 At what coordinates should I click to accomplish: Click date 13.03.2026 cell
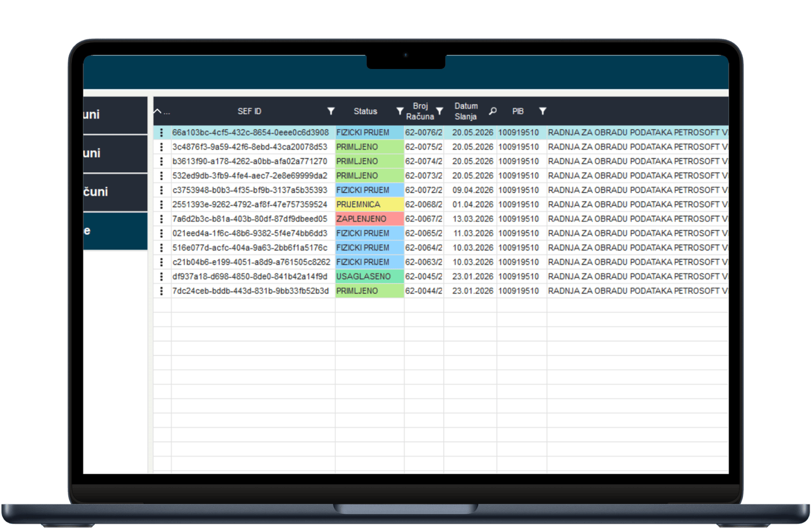point(470,219)
